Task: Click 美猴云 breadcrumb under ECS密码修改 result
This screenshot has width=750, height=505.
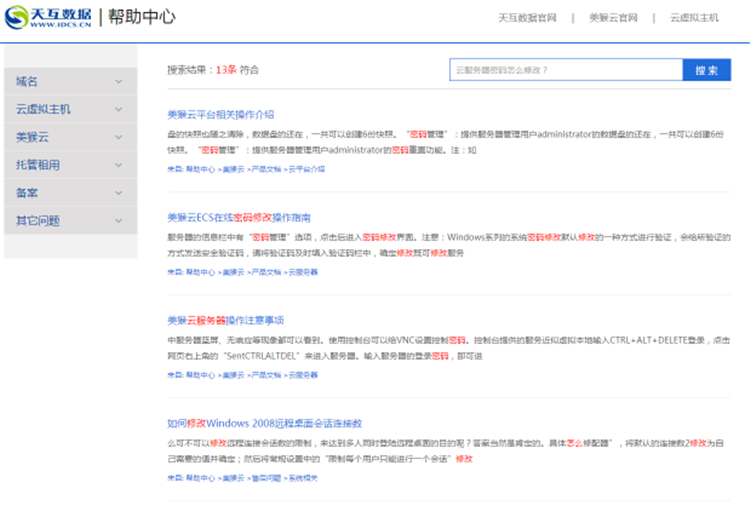Action: point(233,272)
